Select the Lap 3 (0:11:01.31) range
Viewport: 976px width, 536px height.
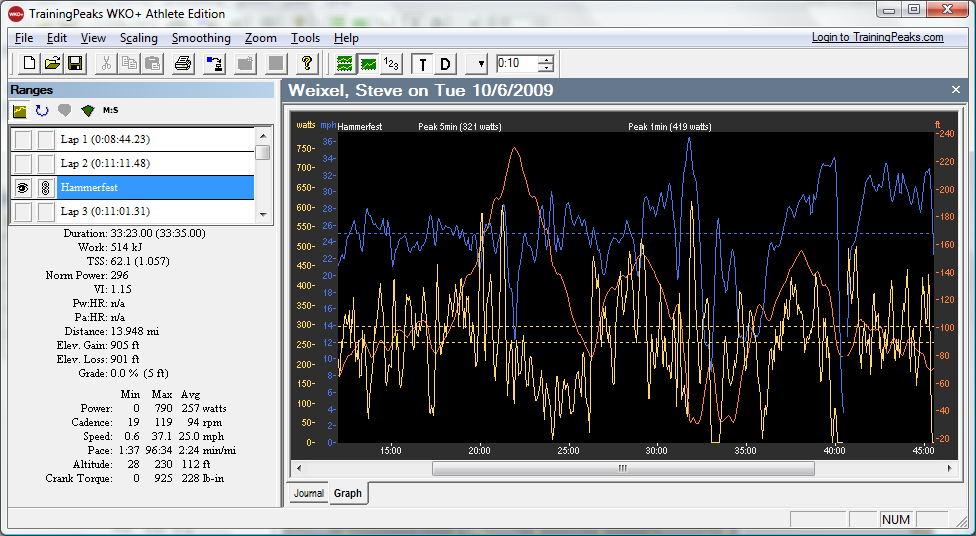tap(155, 212)
